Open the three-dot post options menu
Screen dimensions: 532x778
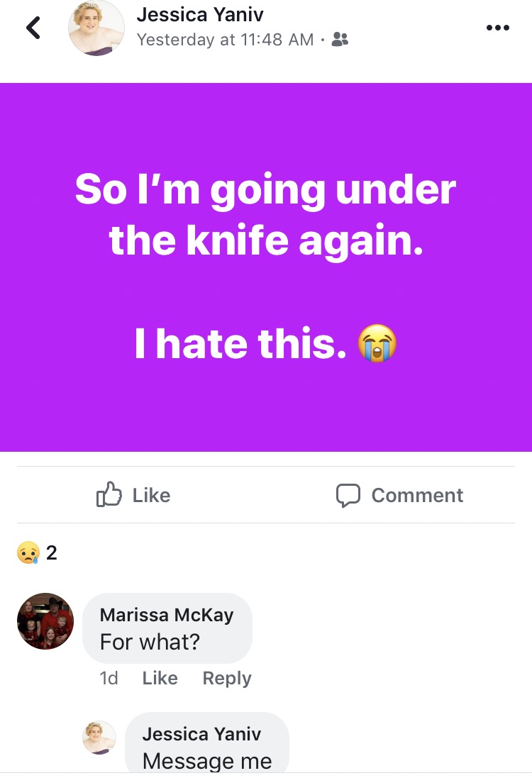click(498, 28)
